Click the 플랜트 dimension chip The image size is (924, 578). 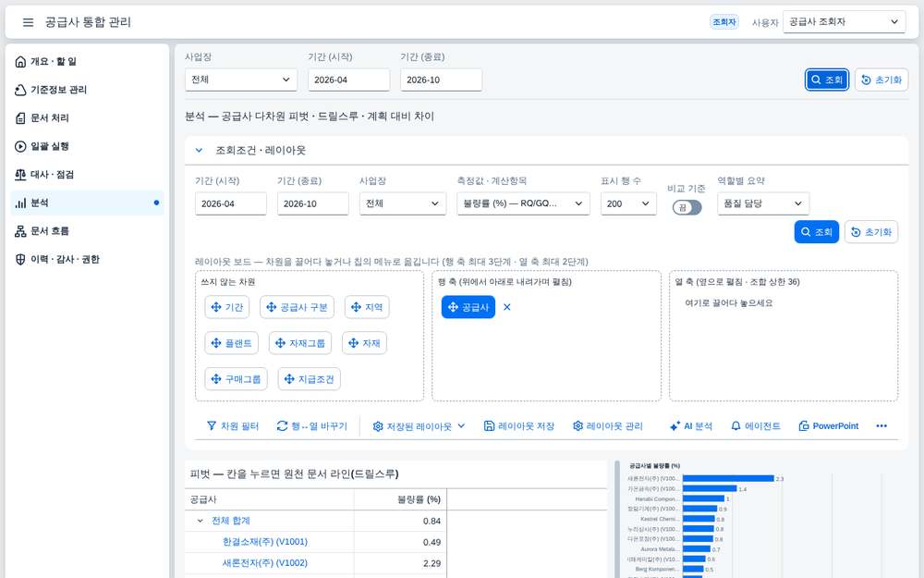[x=232, y=343]
